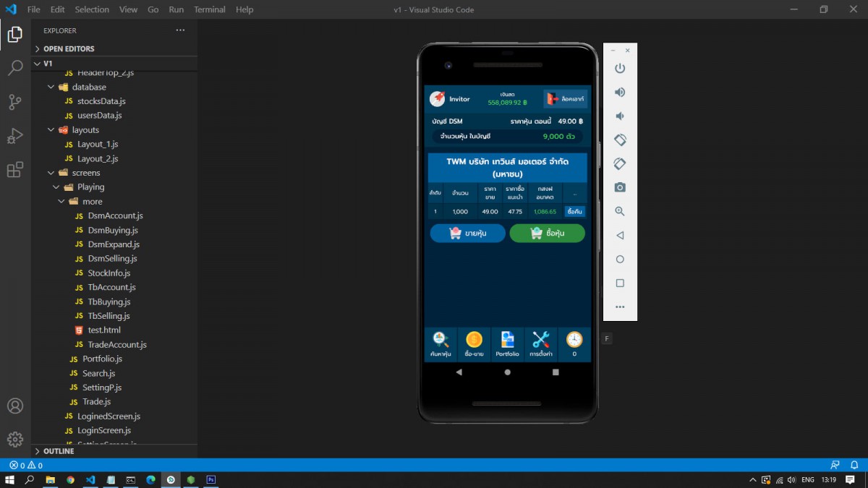Open emulator extended controls ellipsis
This screenshot has height=488, width=868.
[620, 307]
